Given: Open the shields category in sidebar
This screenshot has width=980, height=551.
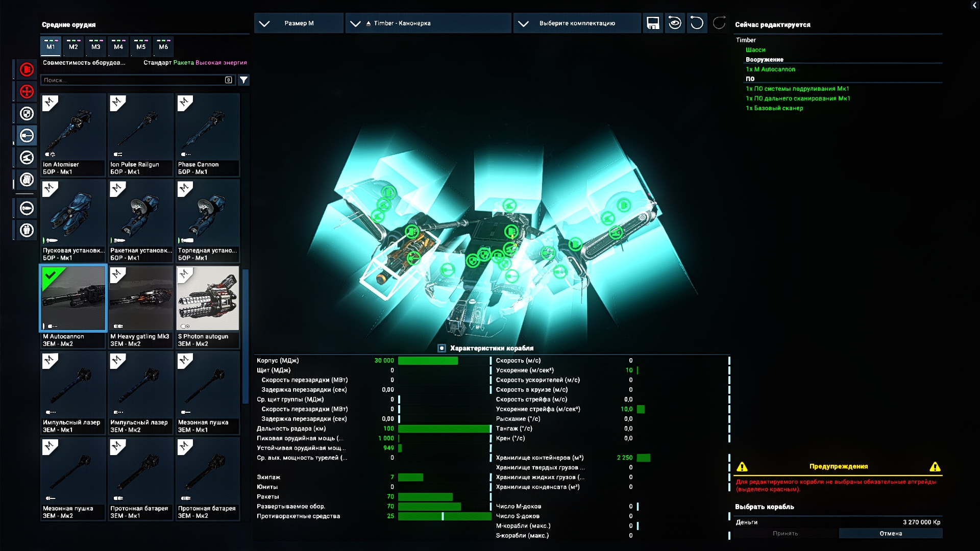Looking at the screenshot, I should (x=27, y=113).
